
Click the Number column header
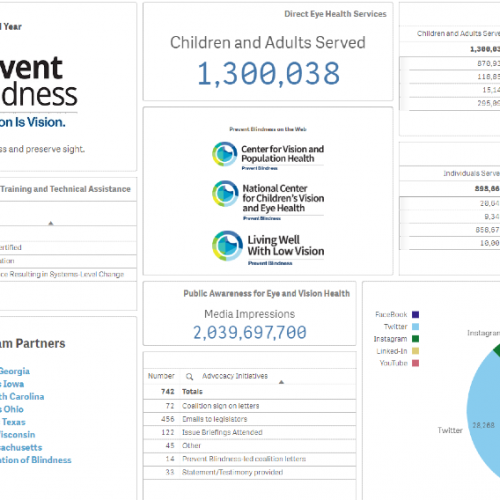[161, 376]
